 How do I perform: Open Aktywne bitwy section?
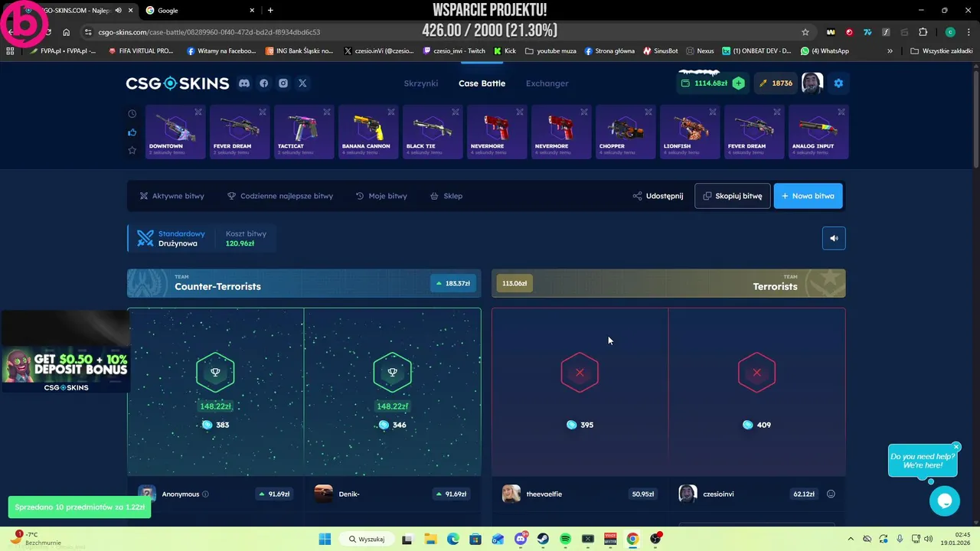(x=172, y=196)
